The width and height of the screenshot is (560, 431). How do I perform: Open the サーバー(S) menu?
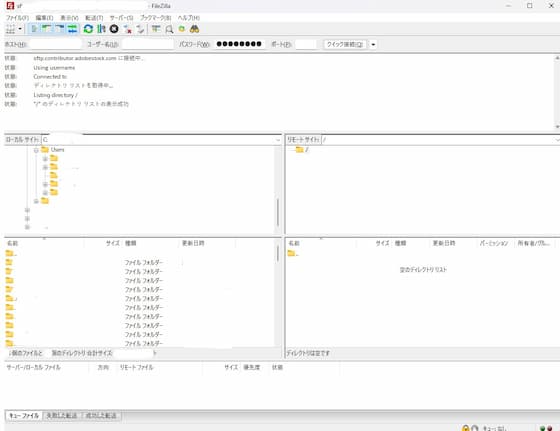121,17
